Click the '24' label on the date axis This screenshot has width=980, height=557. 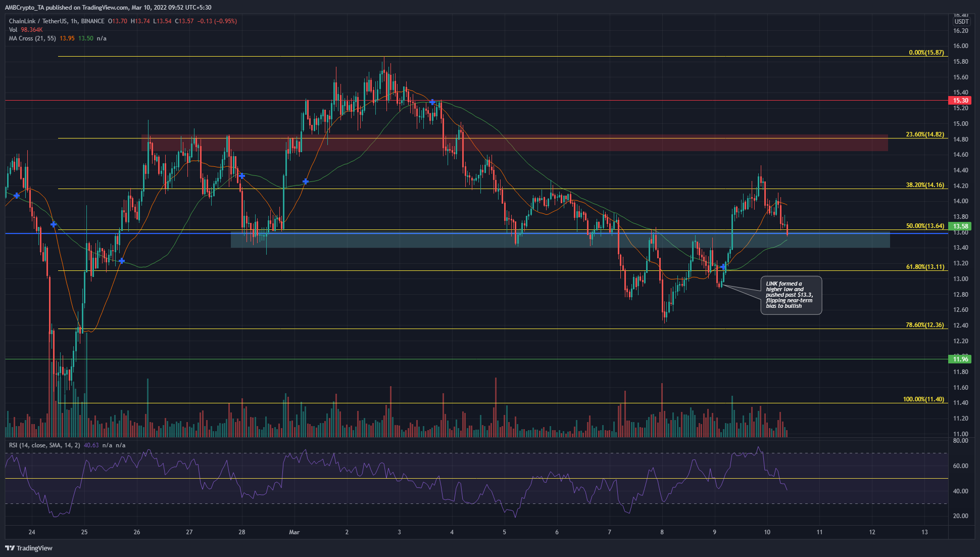click(x=32, y=532)
